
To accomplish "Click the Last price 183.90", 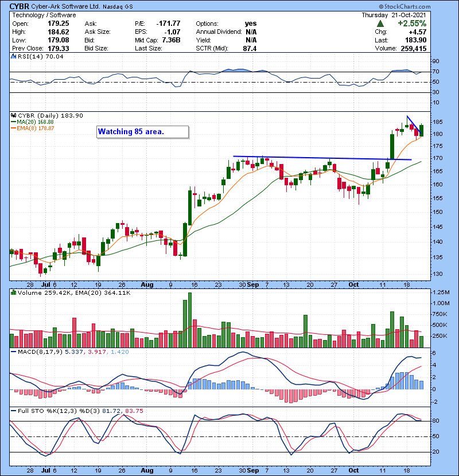I will (x=415, y=40).
